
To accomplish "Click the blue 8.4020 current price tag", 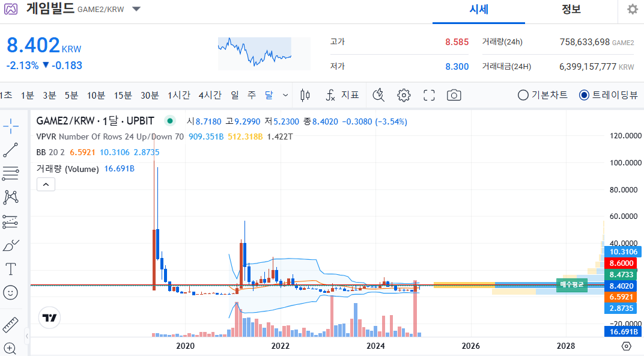I will point(621,286).
